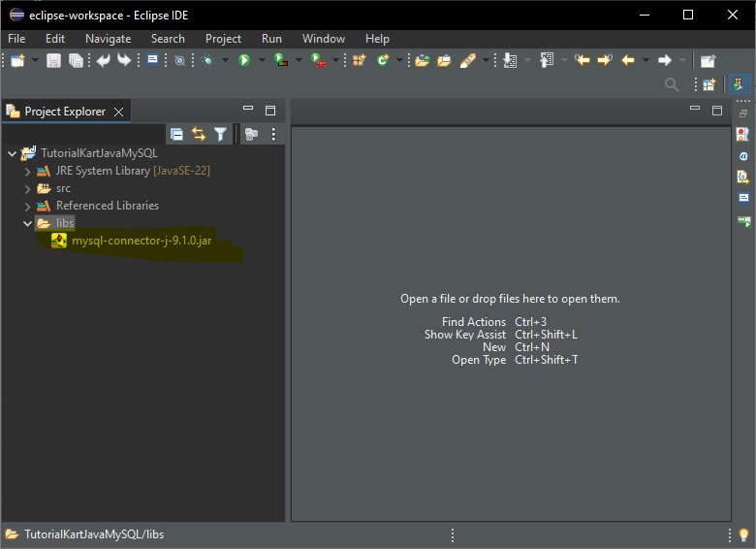Viewport: 756px width, 549px height.
Task: Click the Open Task folder icon
Action: click(444, 60)
